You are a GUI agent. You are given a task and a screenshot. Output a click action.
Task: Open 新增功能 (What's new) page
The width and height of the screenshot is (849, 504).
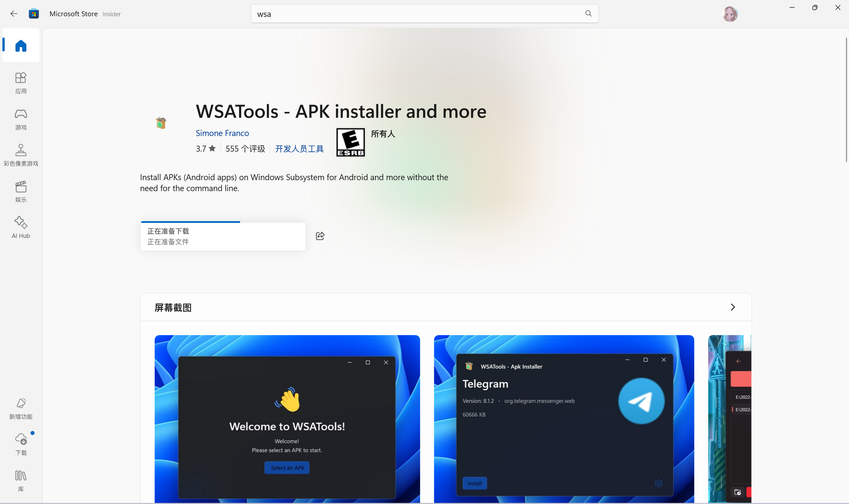21,408
